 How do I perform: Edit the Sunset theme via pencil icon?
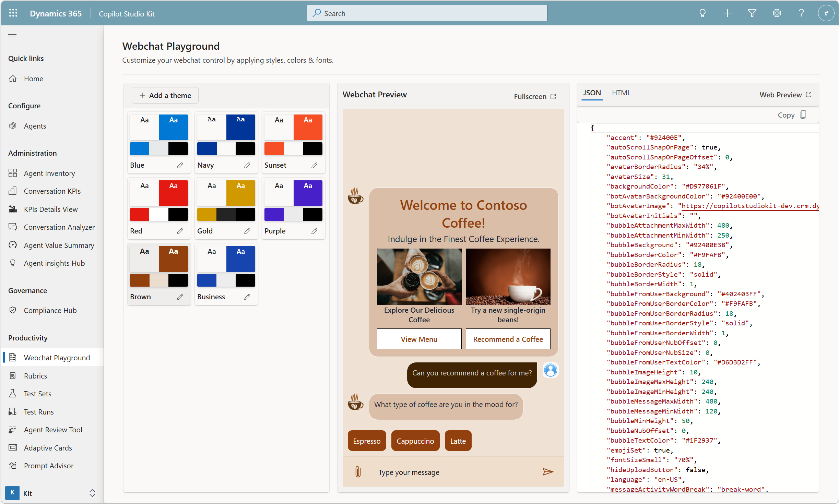(x=314, y=165)
